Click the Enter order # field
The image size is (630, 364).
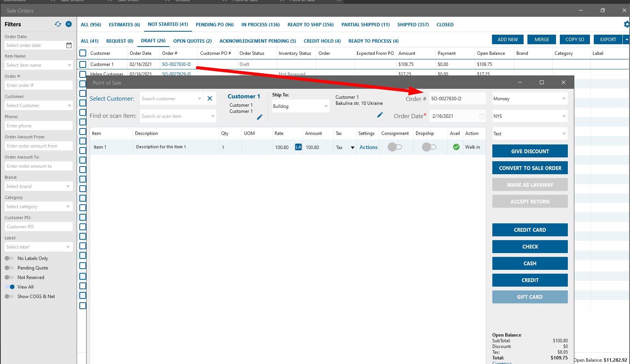click(39, 85)
